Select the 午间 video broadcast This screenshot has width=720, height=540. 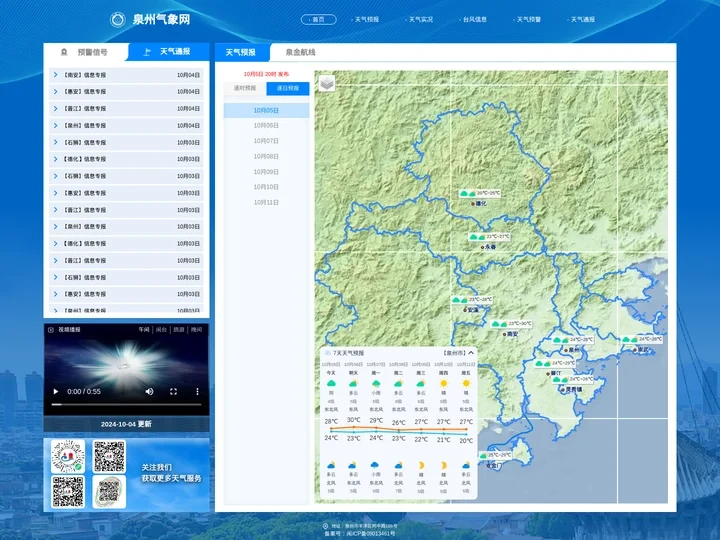[144, 330]
